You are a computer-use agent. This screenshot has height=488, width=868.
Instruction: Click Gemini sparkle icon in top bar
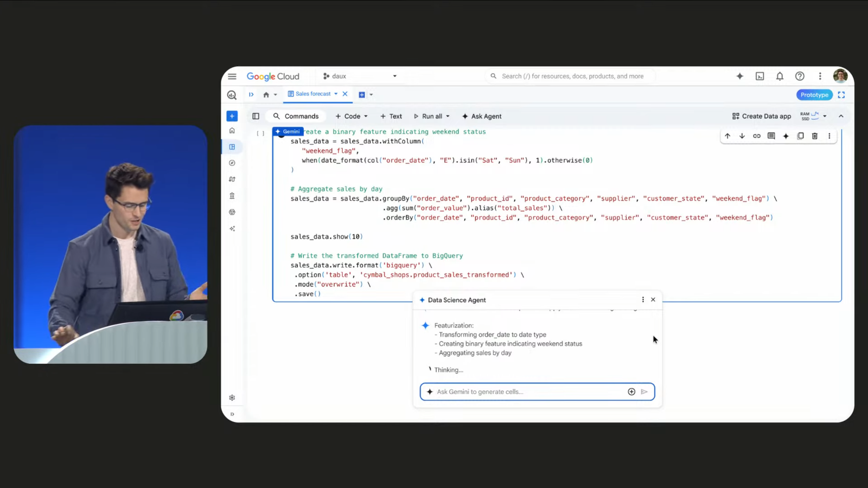[x=739, y=76]
